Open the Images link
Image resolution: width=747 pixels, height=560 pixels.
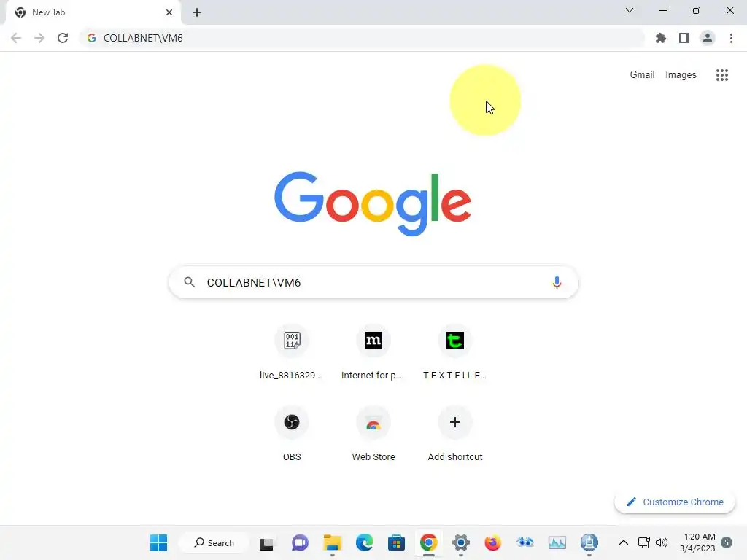(681, 75)
